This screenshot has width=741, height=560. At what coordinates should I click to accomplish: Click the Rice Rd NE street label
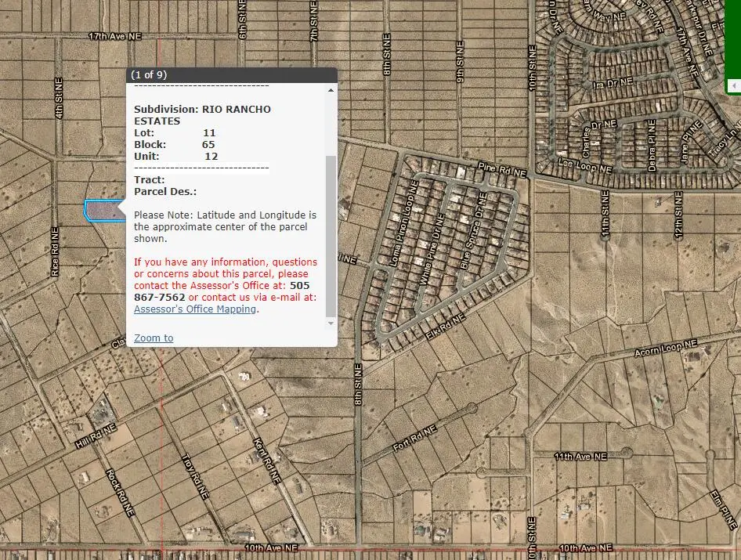55,252
